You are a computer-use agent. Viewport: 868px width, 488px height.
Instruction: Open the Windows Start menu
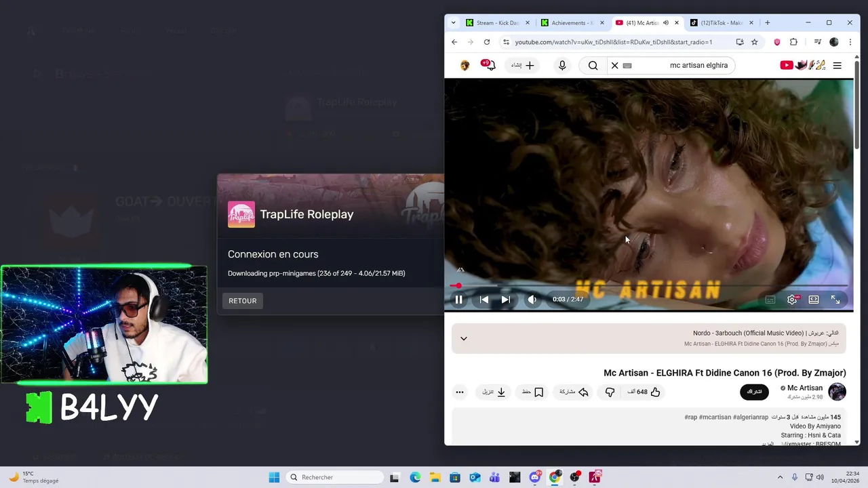tap(274, 477)
